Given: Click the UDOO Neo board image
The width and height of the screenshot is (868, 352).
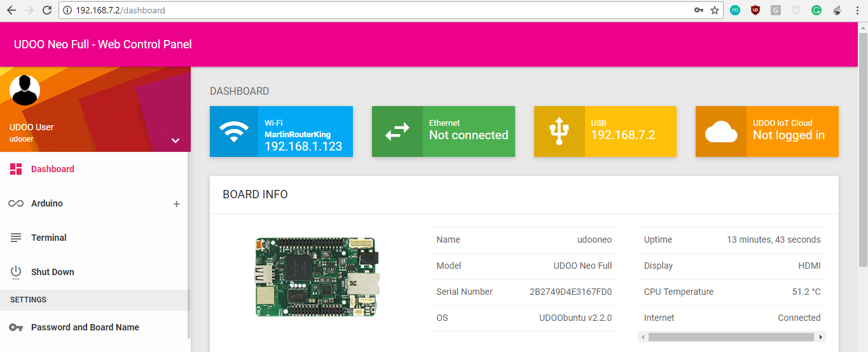Looking at the screenshot, I should coord(317,278).
